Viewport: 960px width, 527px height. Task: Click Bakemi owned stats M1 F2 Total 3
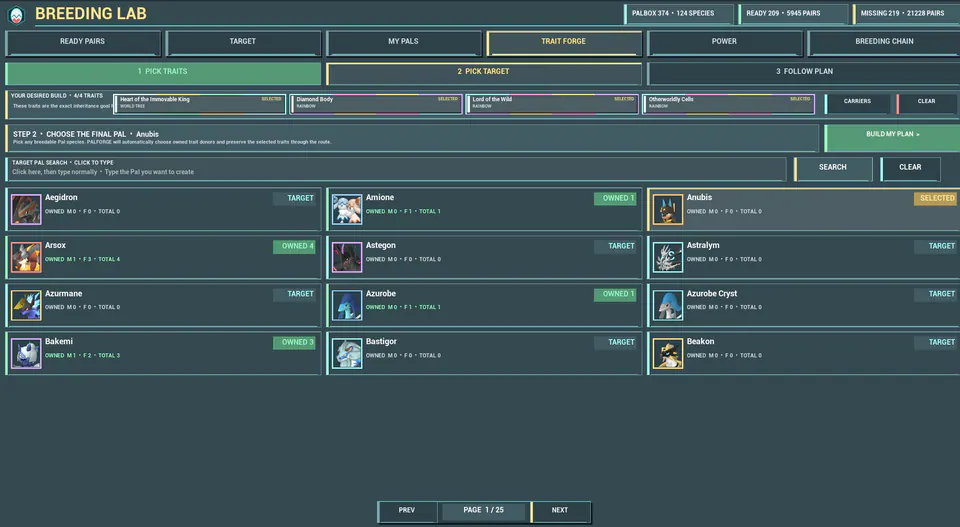83,356
